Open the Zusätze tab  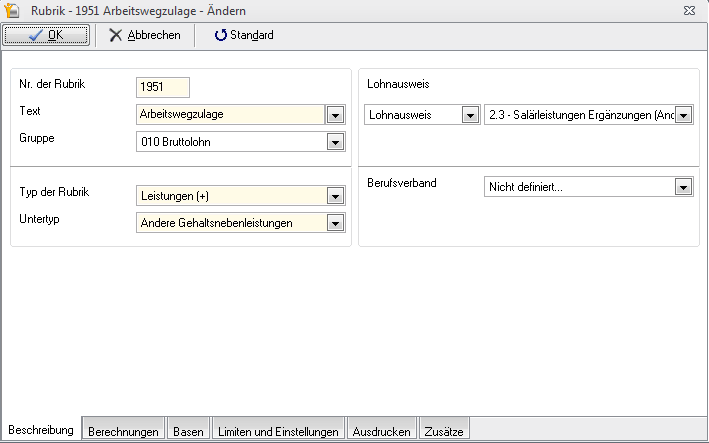click(x=444, y=432)
